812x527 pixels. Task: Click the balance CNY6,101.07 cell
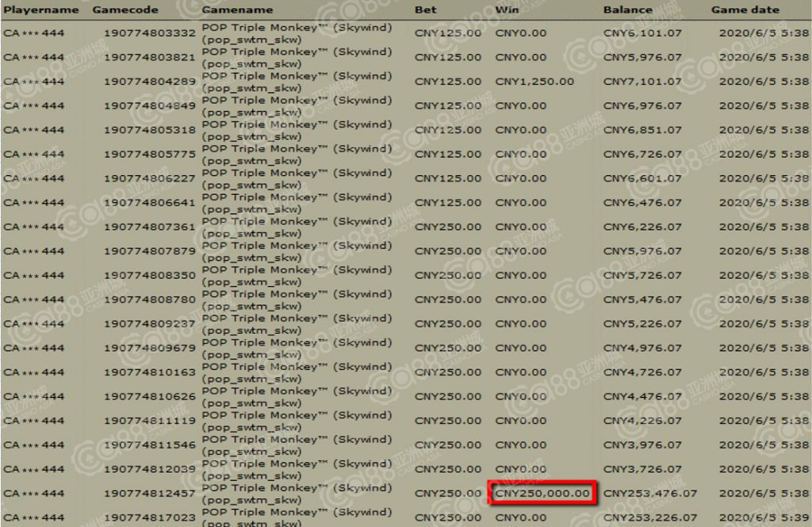coord(642,33)
